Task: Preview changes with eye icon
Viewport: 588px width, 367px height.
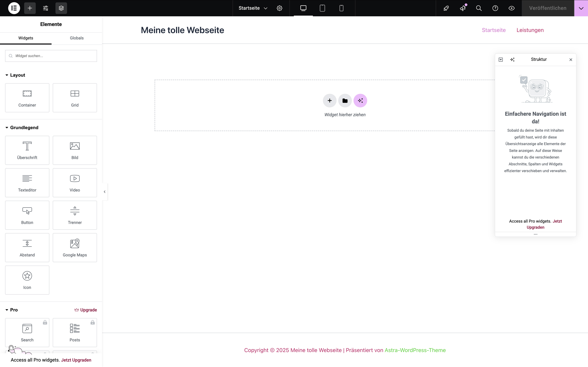Action: tap(511, 8)
